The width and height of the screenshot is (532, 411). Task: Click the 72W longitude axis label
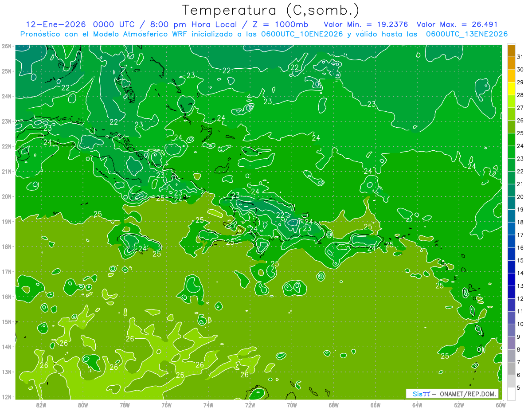[x=250, y=404]
